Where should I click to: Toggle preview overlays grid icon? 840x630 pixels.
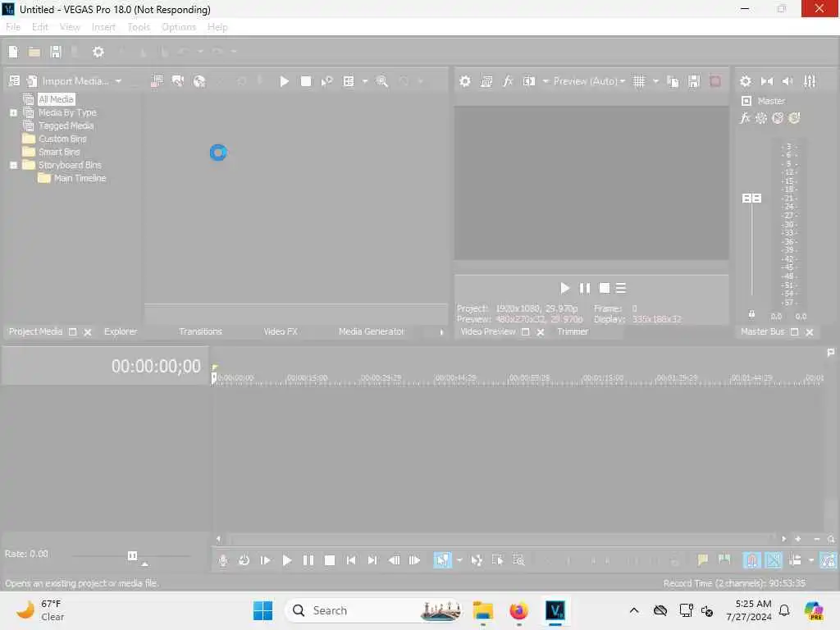point(639,81)
